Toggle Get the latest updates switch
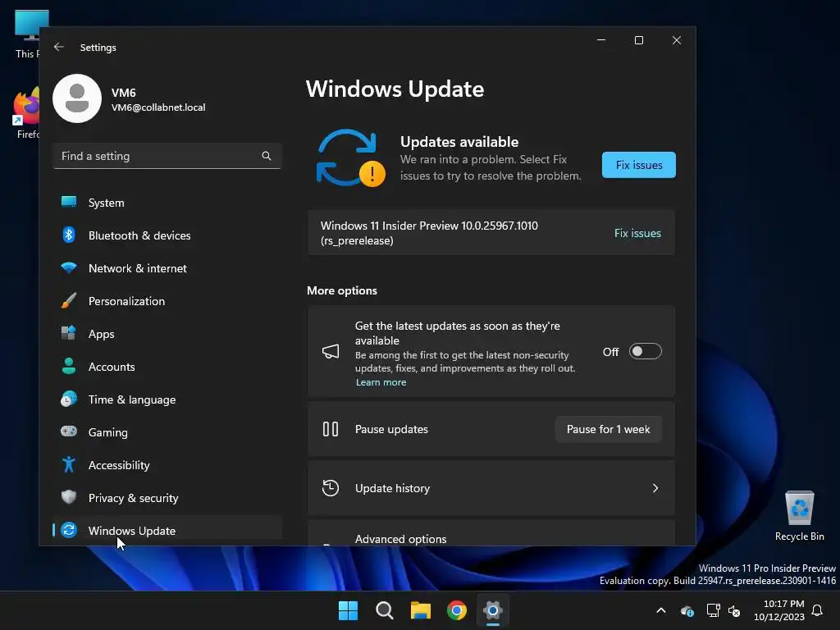 [645, 351]
